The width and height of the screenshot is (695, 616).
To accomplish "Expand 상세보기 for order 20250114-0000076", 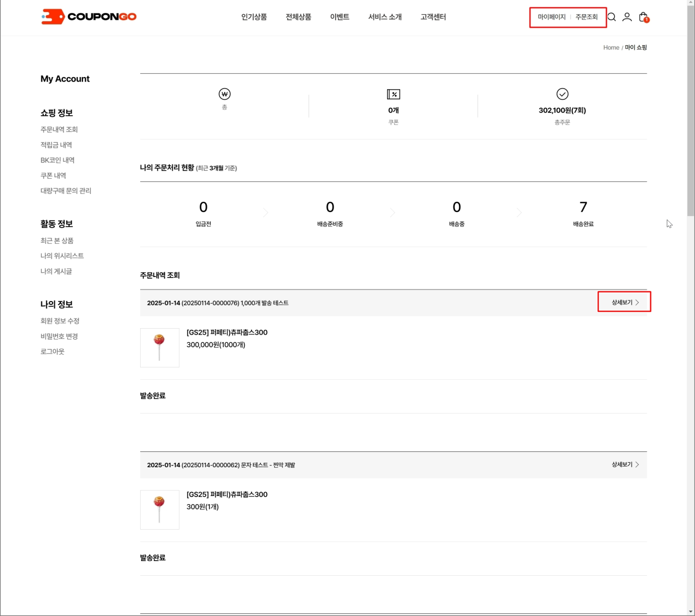I will 624,303.
